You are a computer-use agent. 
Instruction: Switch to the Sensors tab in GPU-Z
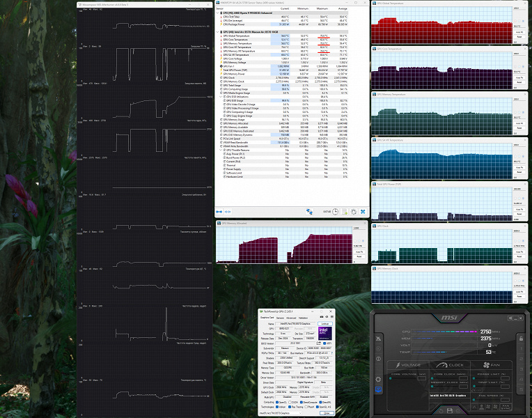280,317
